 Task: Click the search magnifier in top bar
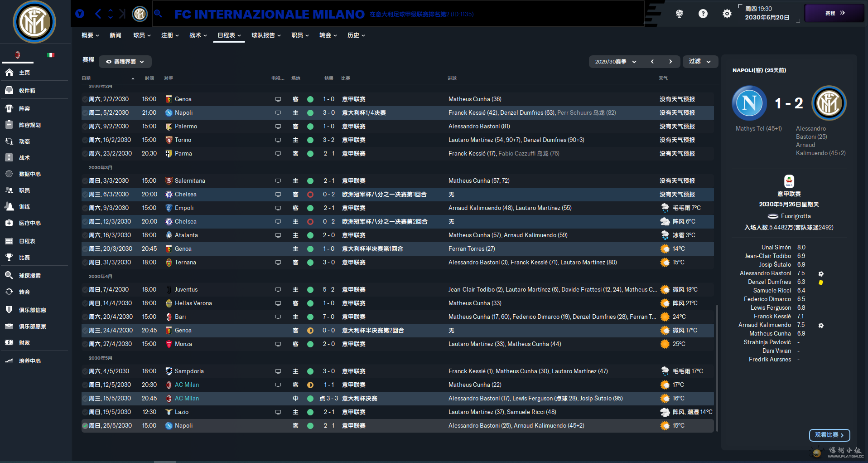point(158,14)
